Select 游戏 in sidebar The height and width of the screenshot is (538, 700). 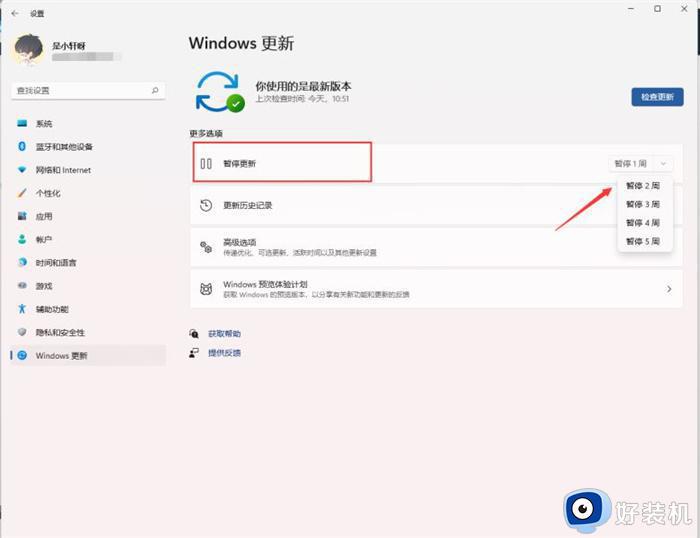pyautogui.click(x=88, y=286)
